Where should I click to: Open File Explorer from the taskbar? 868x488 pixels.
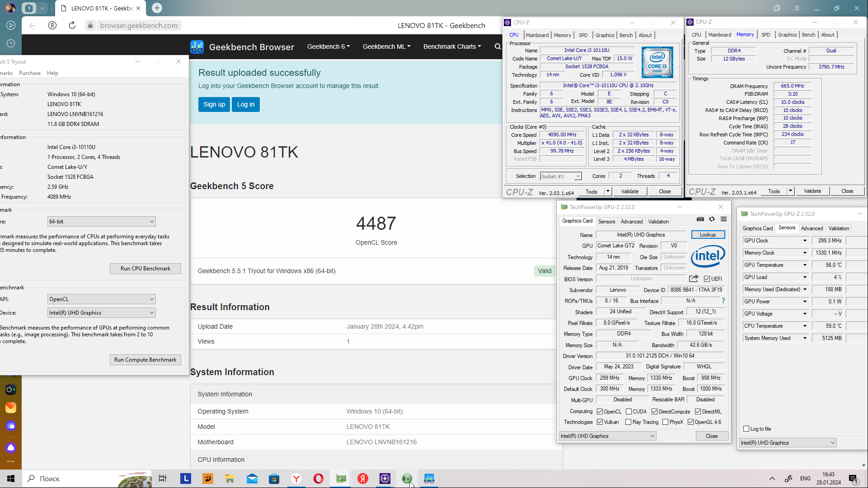[230, 479]
